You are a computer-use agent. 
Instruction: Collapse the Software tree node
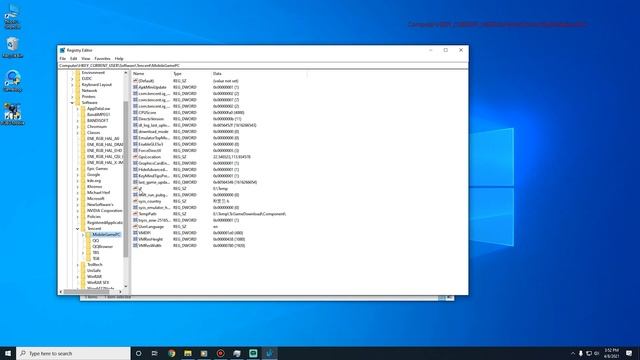click(x=72, y=103)
